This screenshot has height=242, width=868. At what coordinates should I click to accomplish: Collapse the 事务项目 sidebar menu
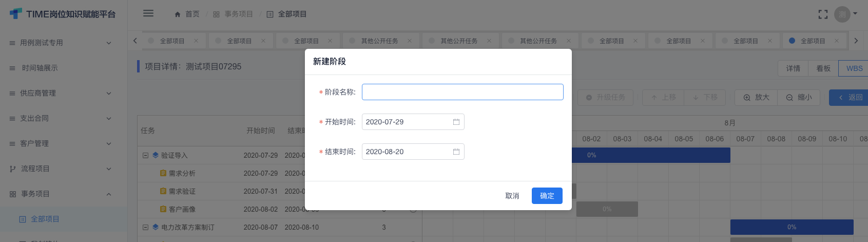(64, 194)
